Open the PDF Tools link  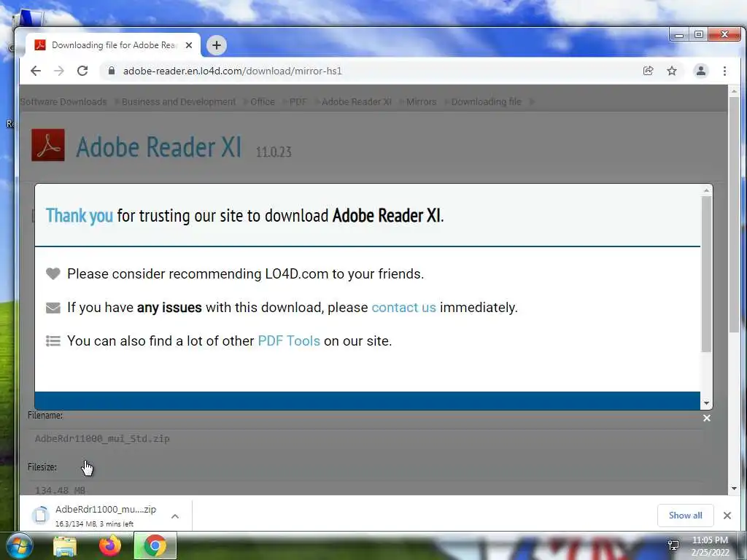[289, 341]
